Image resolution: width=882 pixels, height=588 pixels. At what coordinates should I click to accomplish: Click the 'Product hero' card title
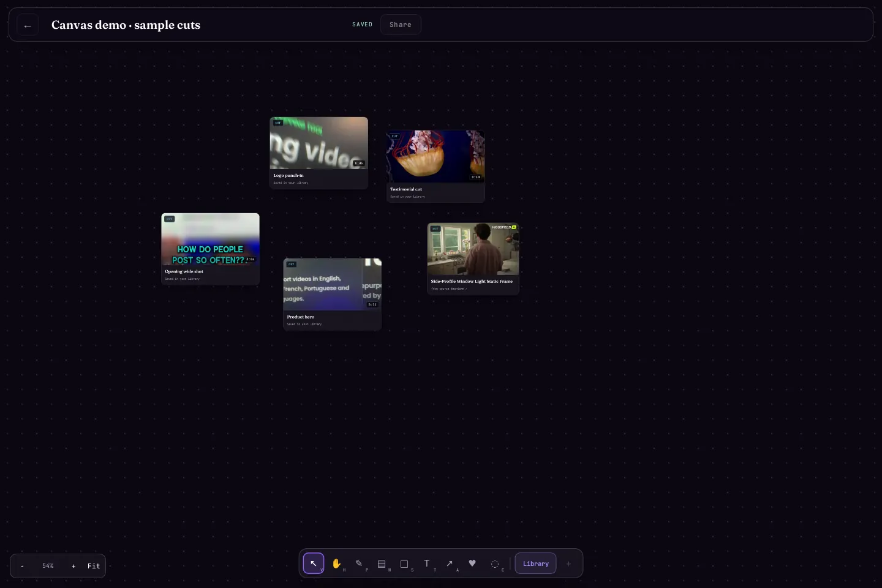(x=301, y=317)
